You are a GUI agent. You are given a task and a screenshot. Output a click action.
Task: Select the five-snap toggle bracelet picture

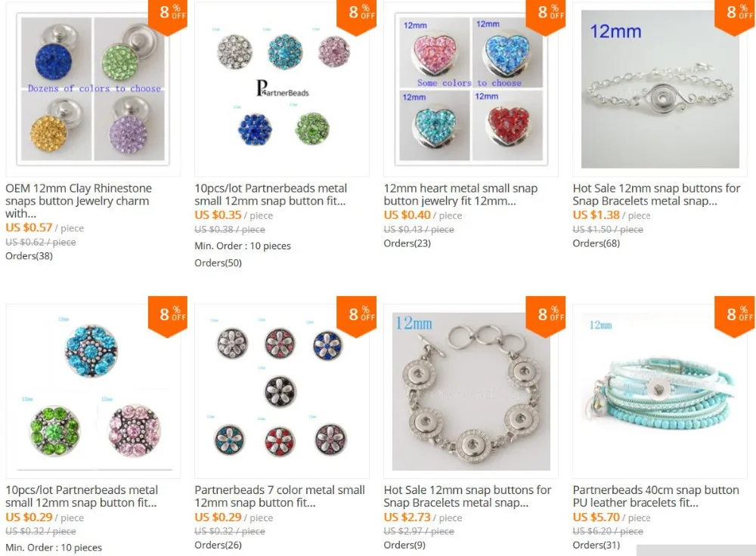click(x=471, y=391)
